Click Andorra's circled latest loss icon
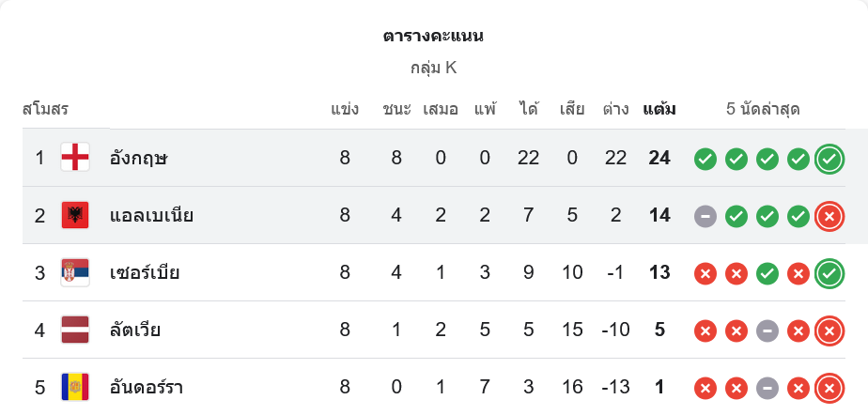Screen dimensions: 868x415 tap(829, 388)
